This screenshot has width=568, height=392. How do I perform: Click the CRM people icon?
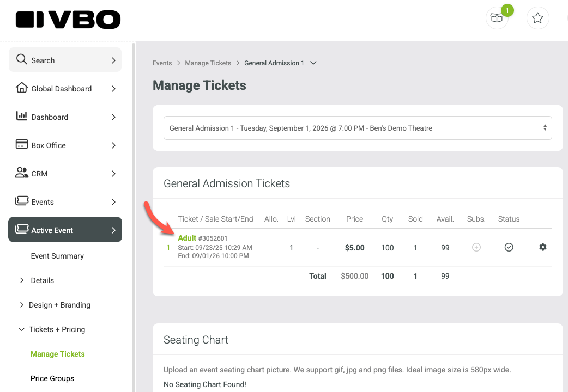pos(22,173)
